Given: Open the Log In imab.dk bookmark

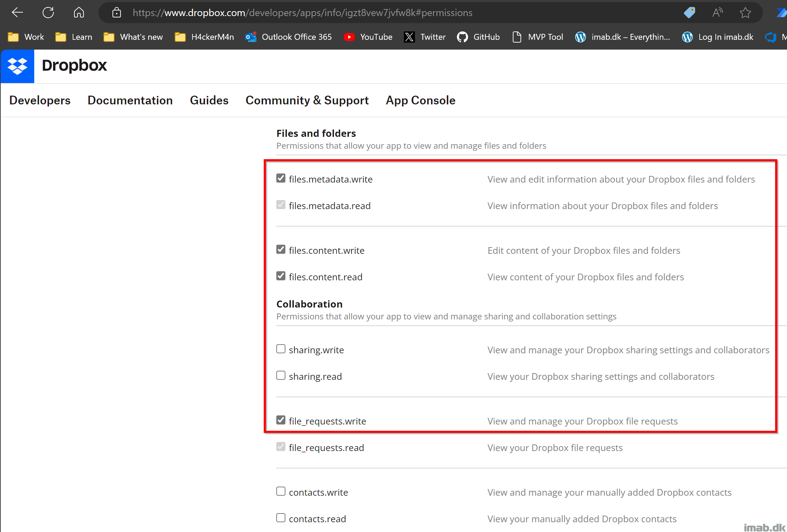Looking at the screenshot, I should click(718, 37).
